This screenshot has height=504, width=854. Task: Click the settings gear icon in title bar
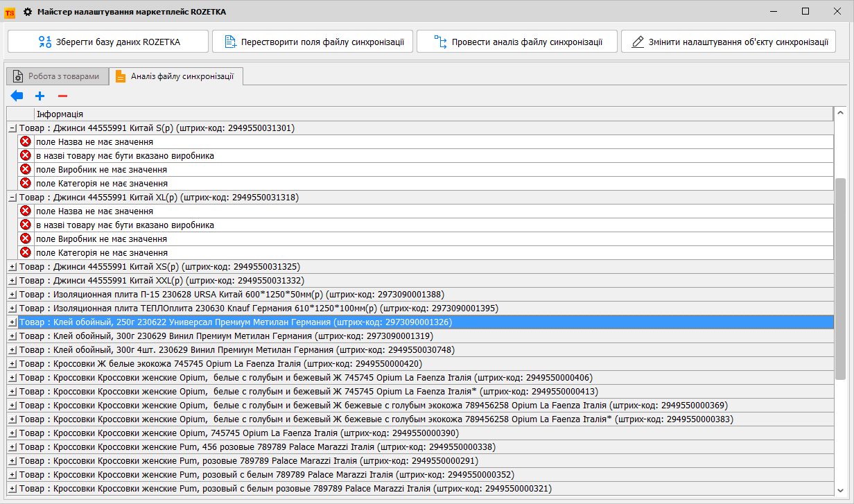click(x=28, y=12)
